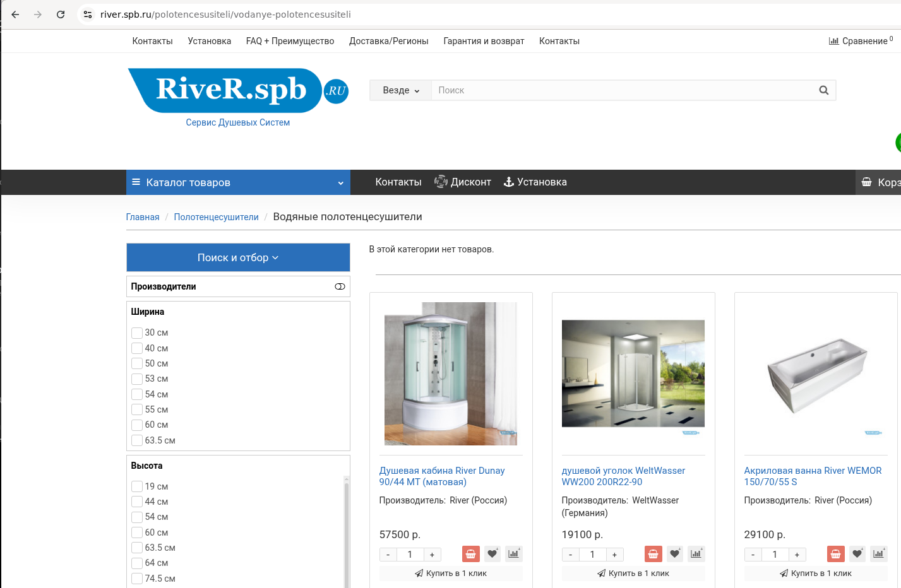Add WeltWasser shower corner to wishlist
Viewport: 901px width, 588px height.
tap(675, 554)
